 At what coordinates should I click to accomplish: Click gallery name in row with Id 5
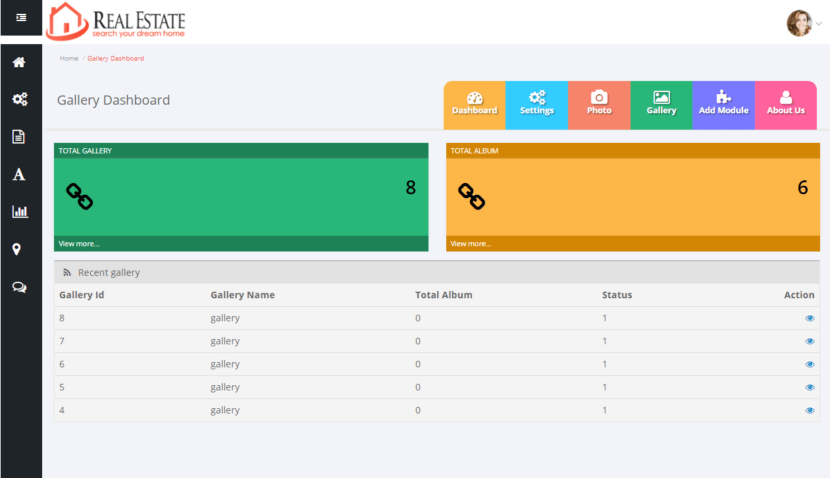[225, 387]
